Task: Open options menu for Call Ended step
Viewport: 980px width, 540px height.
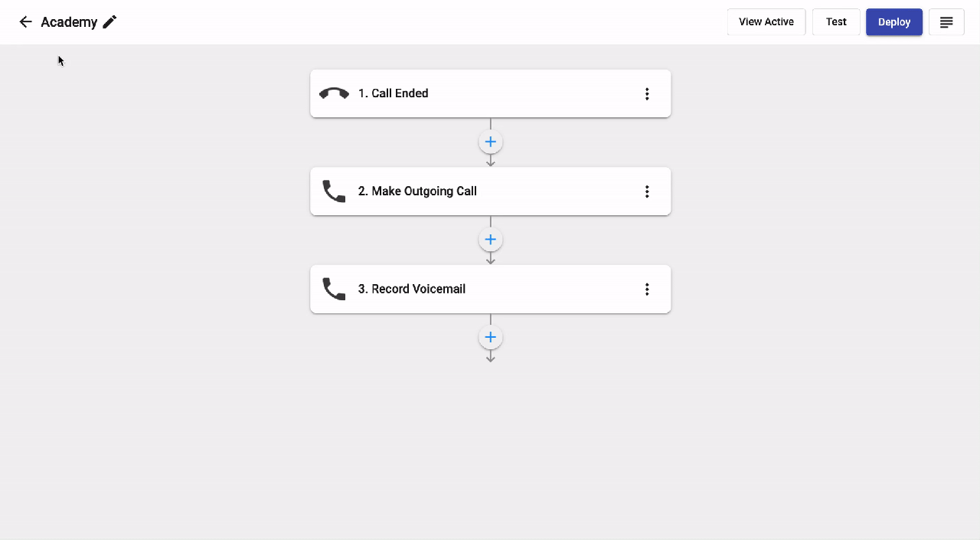Action: [x=647, y=93]
